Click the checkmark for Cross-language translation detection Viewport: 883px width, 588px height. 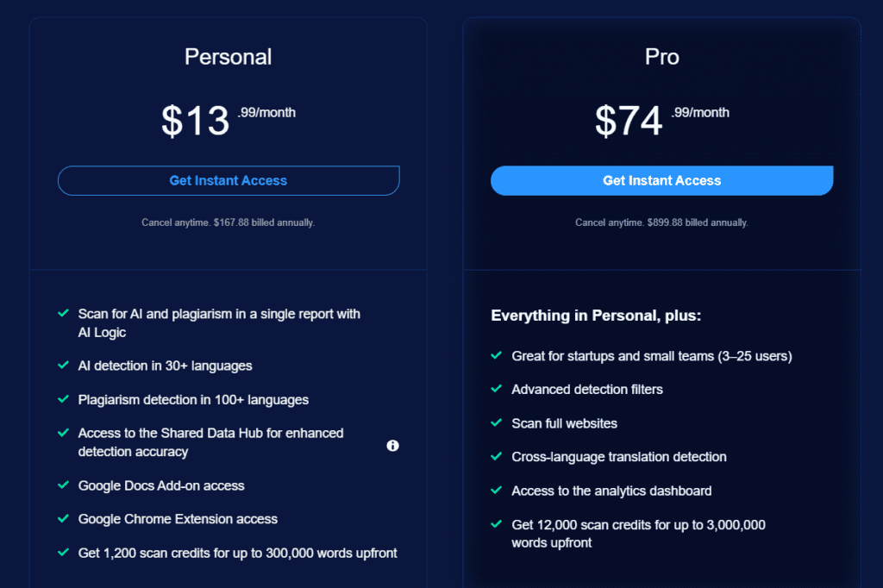tap(497, 457)
